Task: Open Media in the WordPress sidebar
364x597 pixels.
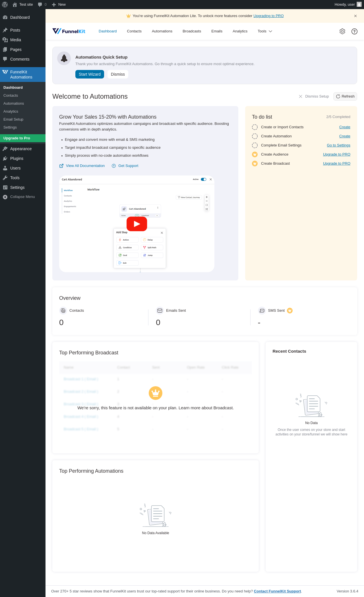Action: [23, 40]
